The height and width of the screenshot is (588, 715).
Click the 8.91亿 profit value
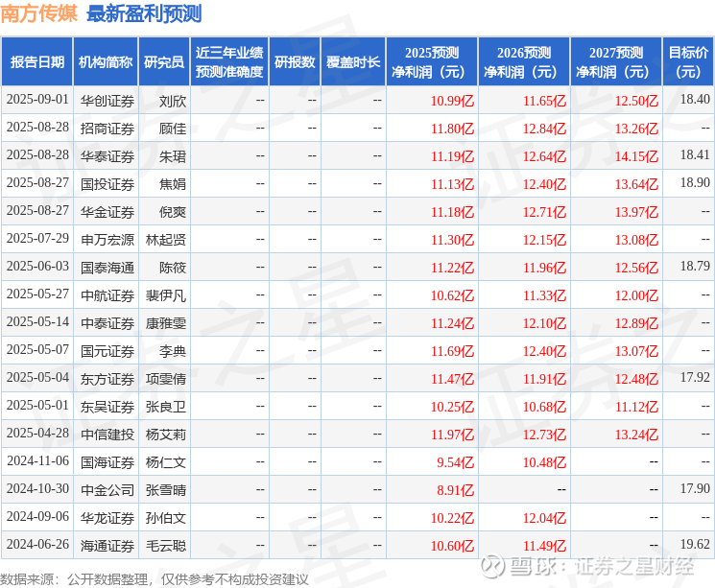455,490
